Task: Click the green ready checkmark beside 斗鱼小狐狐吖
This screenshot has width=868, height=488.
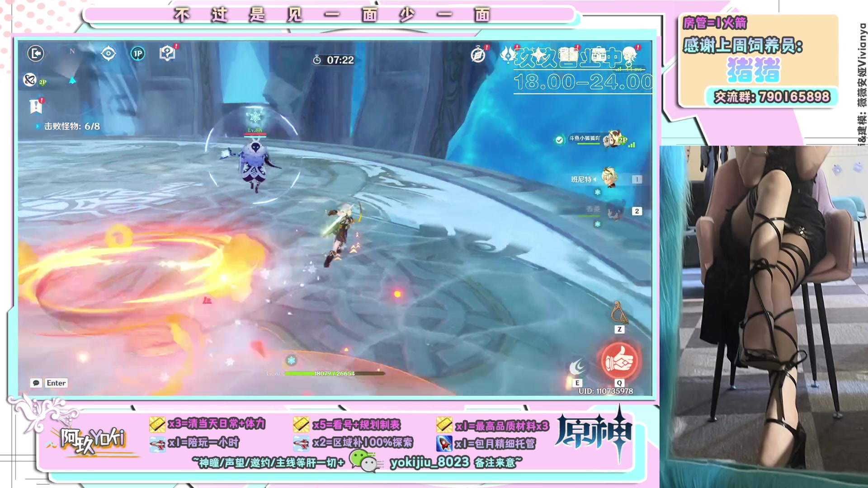Action: (560, 140)
